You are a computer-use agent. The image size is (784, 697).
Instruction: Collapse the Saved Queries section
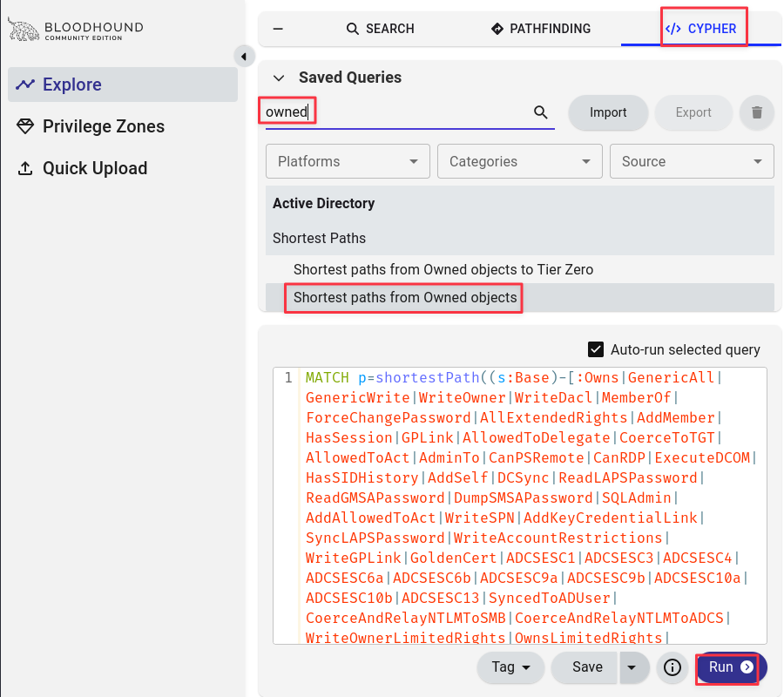279,78
